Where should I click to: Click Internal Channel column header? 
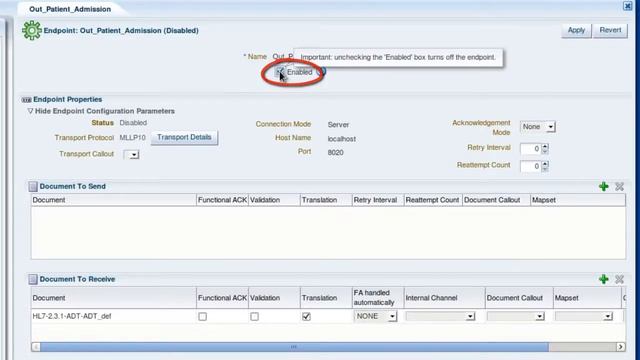(x=444, y=298)
